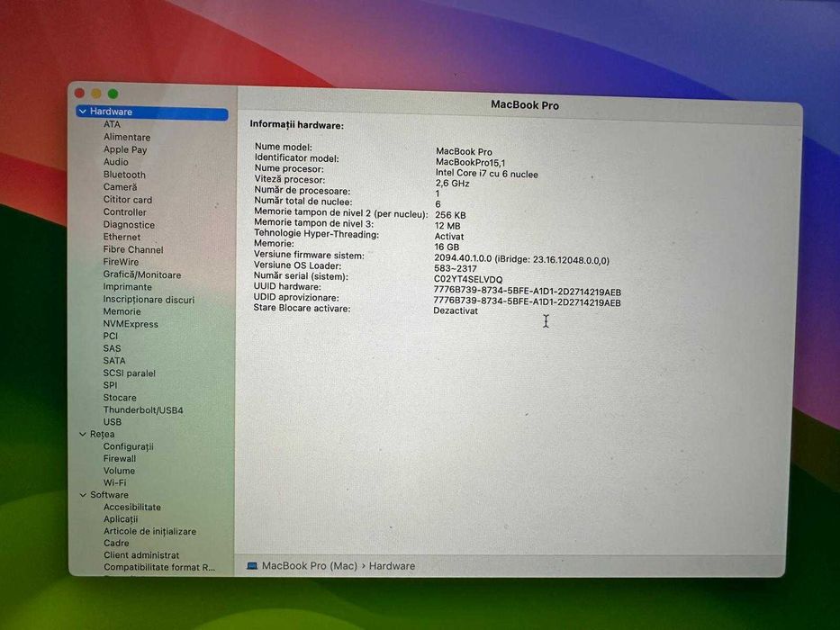Click the Informații hardware heading
Screen dimensions: 840x630
[297, 125]
